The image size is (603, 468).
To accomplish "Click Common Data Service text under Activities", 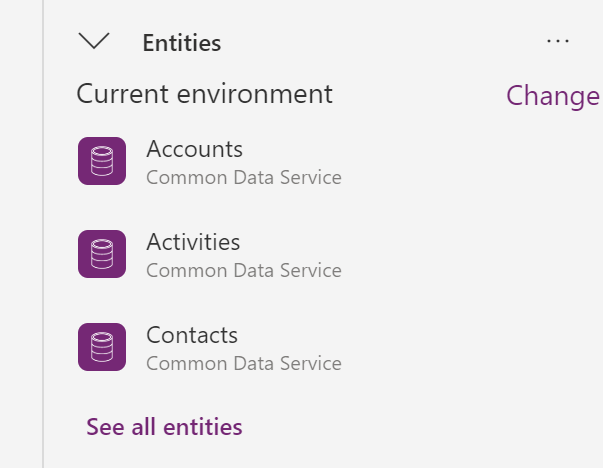I will coord(243,271).
